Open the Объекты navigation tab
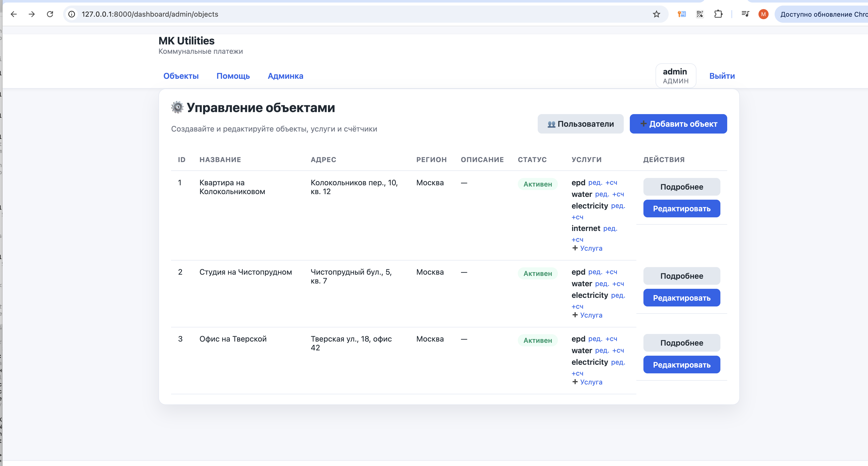868x466 pixels. 181,76
